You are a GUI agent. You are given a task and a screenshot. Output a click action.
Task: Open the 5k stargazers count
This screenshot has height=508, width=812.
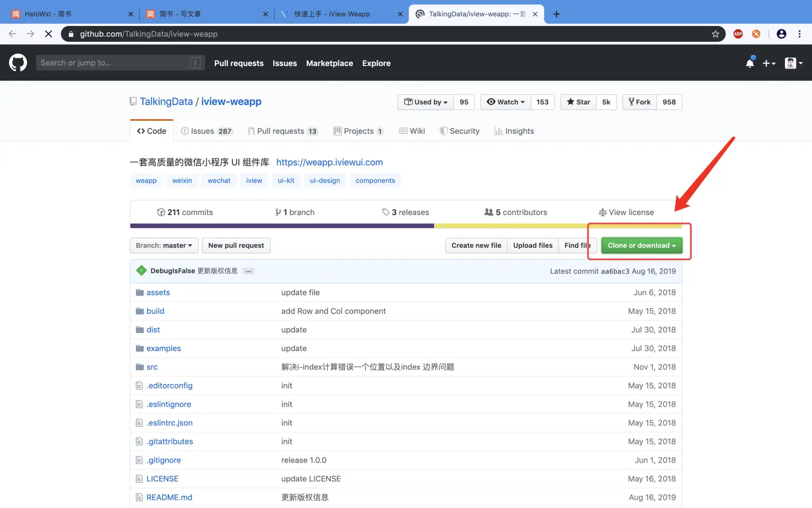[x=606, y=102]
